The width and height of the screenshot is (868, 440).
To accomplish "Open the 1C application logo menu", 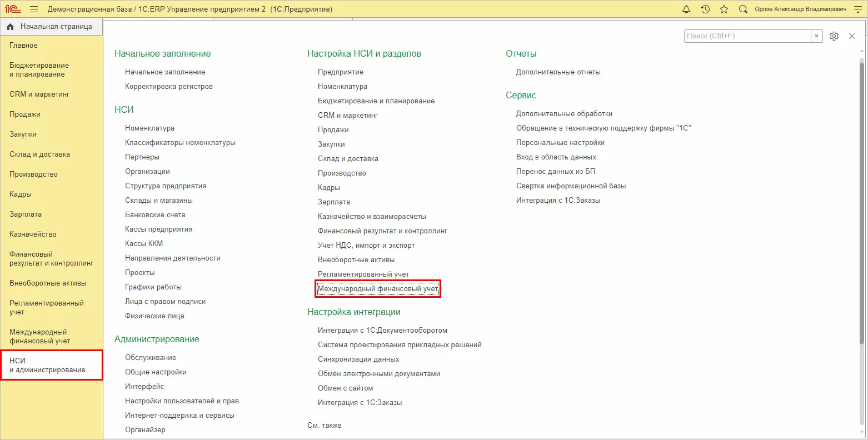I will pos(13,9).
